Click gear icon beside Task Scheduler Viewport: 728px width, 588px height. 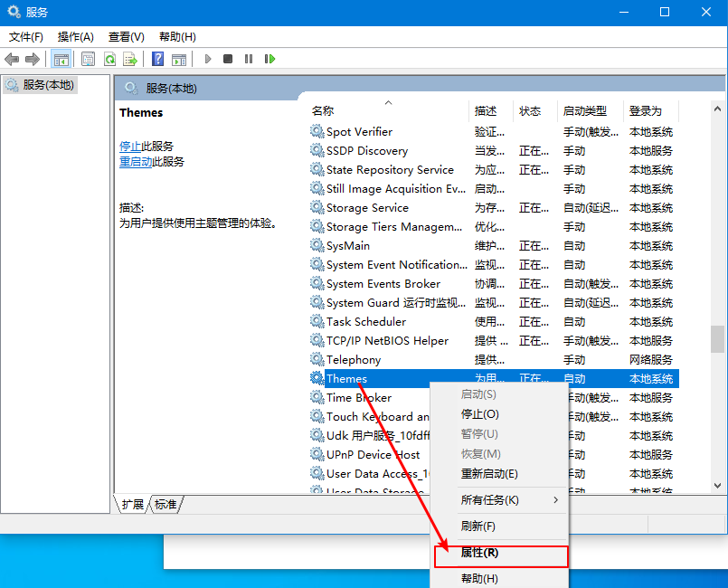pos(317,321)
